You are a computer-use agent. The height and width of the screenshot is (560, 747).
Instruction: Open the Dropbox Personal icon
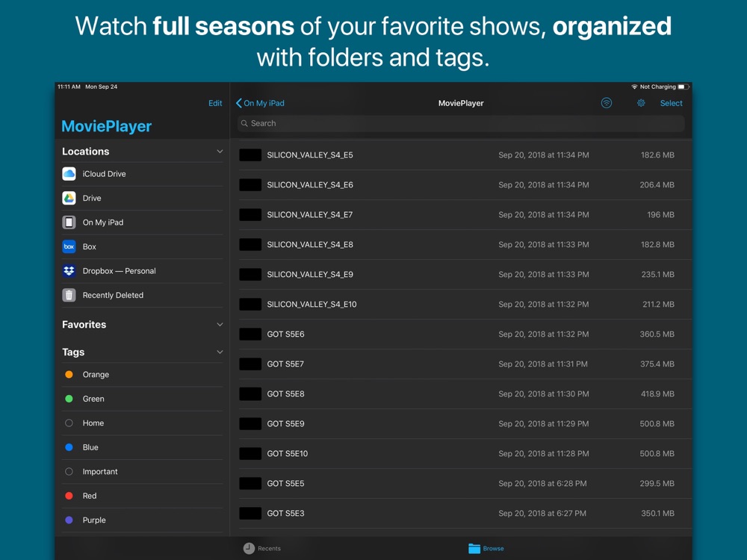tap(69, 271)
